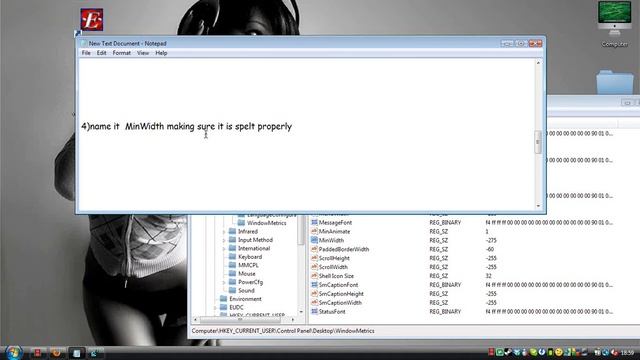Click the Notepad vertical scrollbar up arrow
The image size is (640, 360).
(x=538, y=63)
